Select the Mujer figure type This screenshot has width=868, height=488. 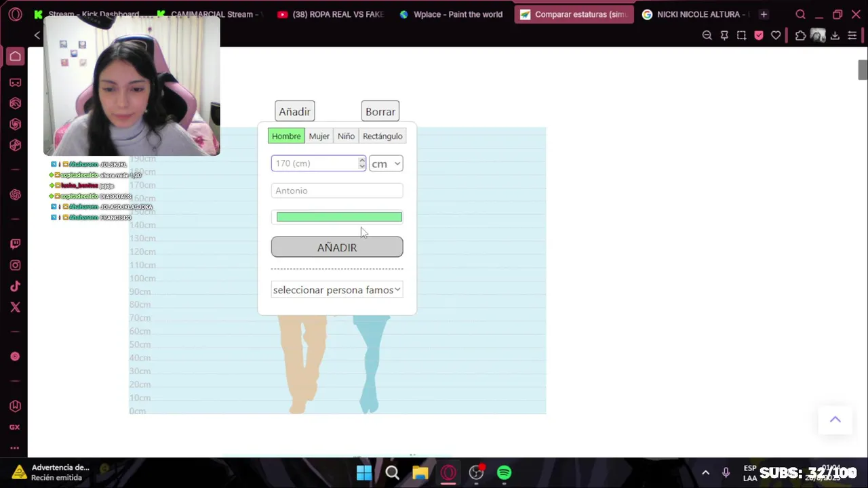(x=319, y=136)
